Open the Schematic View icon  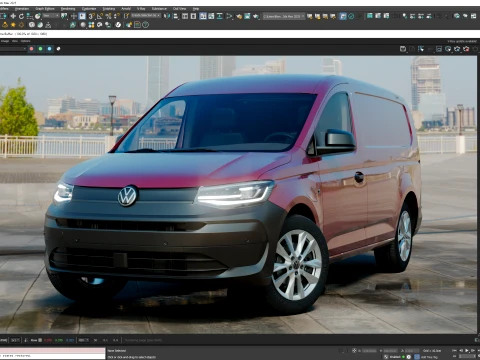point(220,16)
